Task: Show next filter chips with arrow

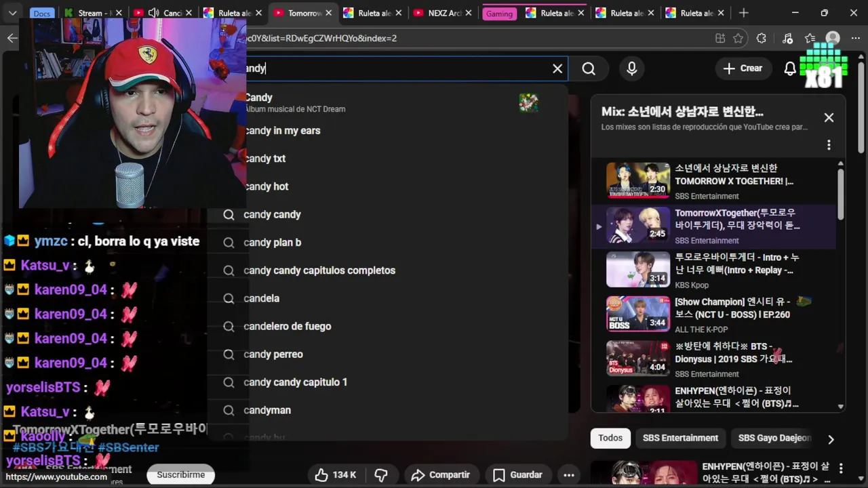Action: 831,439
